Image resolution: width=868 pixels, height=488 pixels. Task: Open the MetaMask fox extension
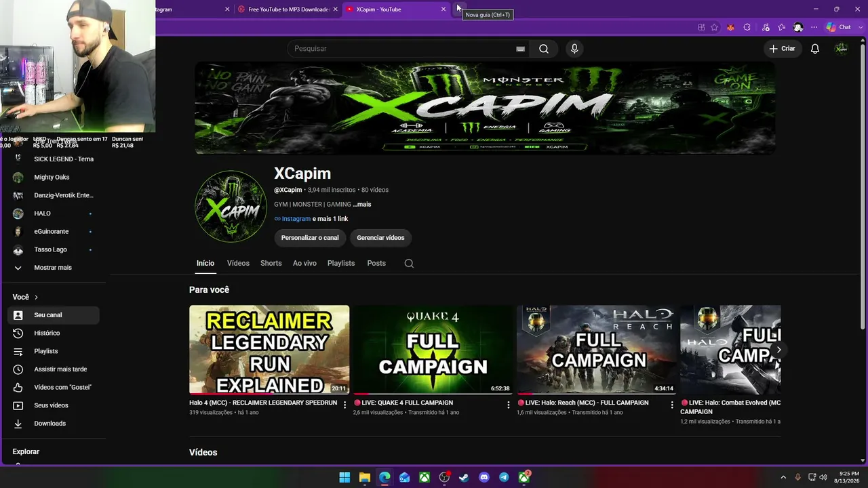point(730,27)
